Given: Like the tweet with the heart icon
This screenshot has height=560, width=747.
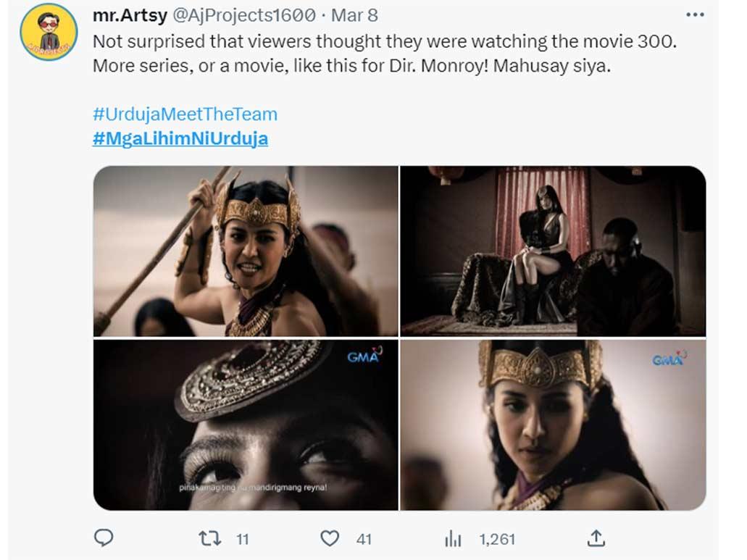Looking at the screenshot, I should [330, 538].
